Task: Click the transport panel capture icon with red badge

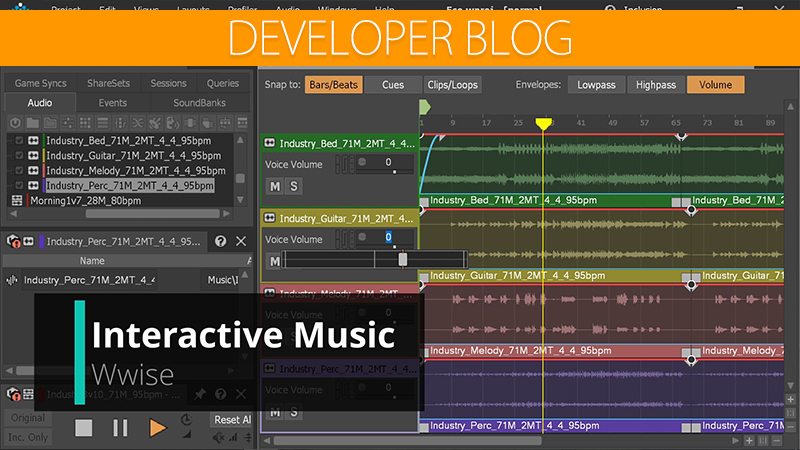Action: point(13,394)
